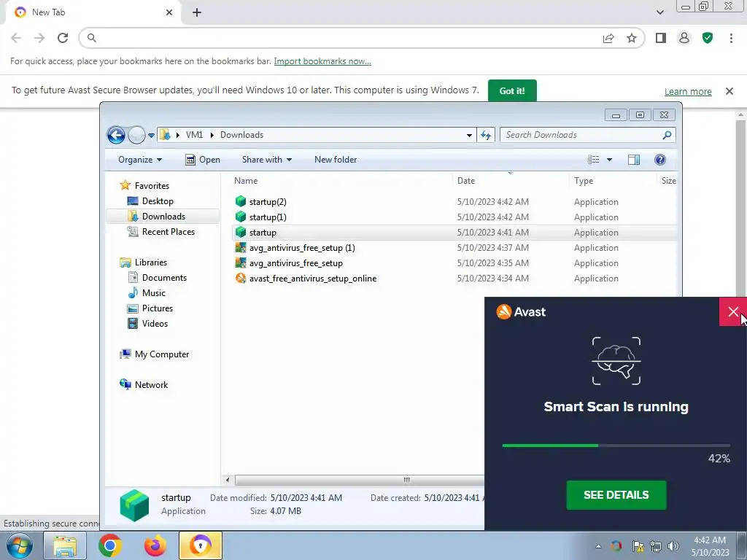
Task: Show hidden system tray icons
Action: pyautogui.click(x=598, y=546)
